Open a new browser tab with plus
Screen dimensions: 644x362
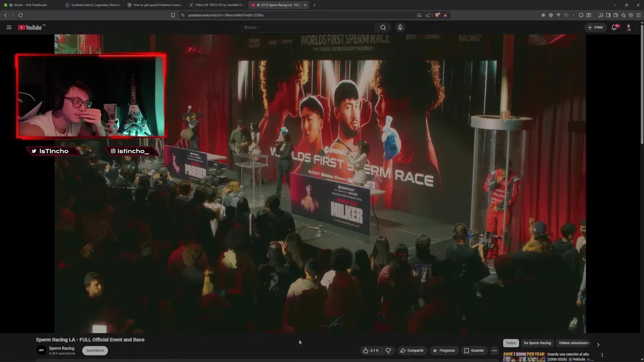314,5
